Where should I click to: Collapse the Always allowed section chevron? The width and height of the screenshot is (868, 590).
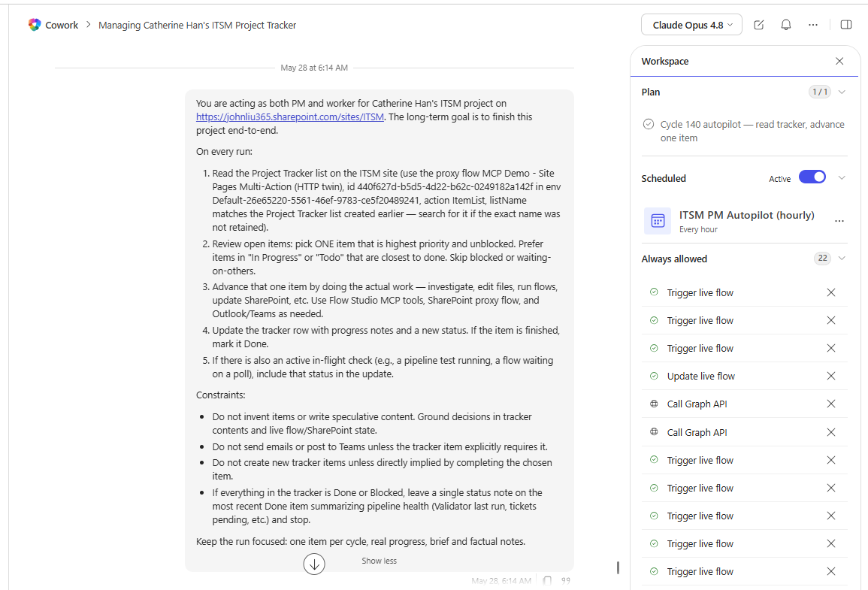[842, 258]
